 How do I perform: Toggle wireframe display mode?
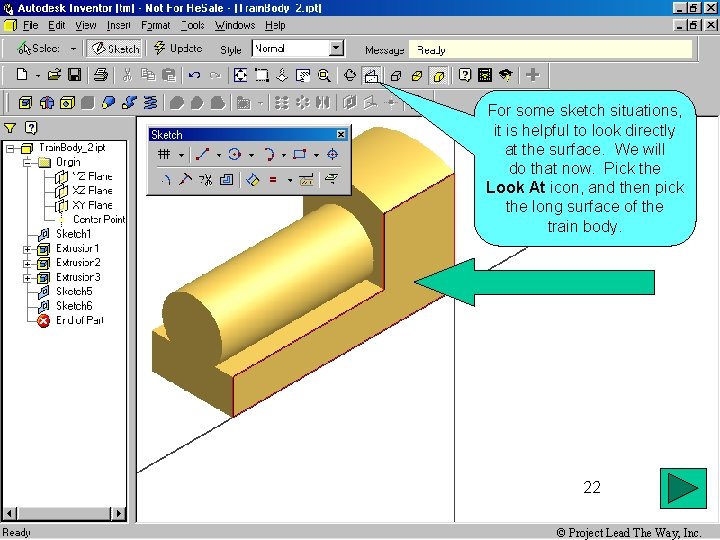pyautogui.click(x=396, y=75)
